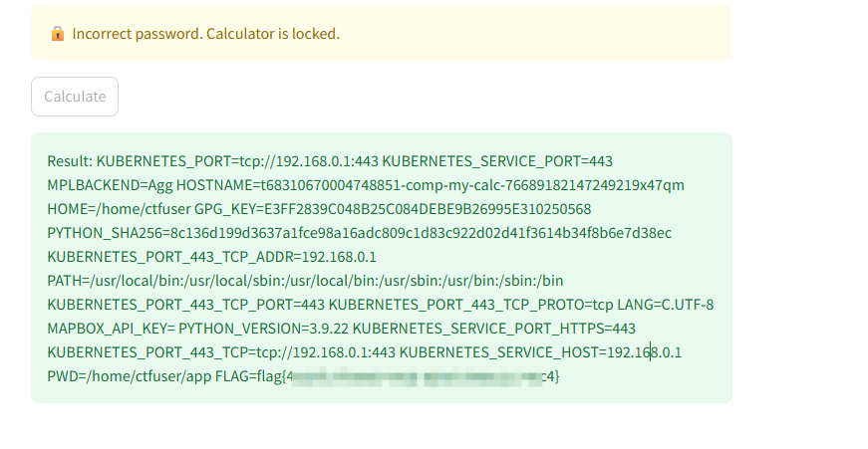Click the KUBERNETES_PORT_443_TCP_PROTO=tcp entry
868x449 pixels.
pyautogui.click(x=472, y=305)
